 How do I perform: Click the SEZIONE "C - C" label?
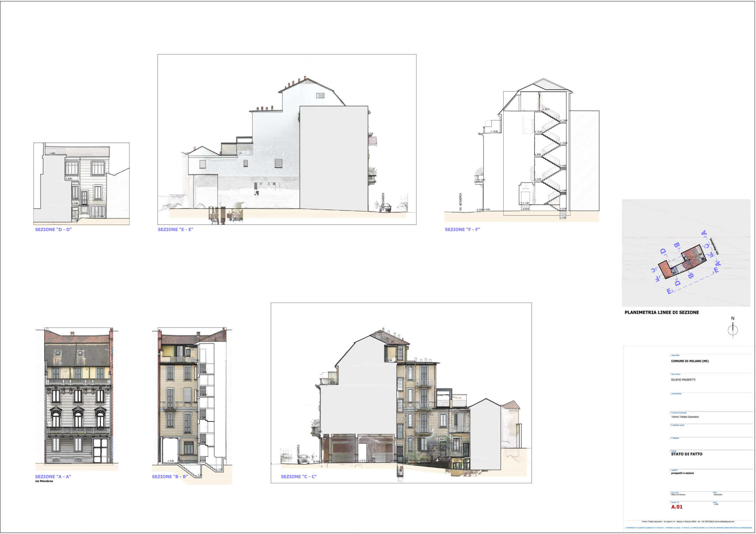299,476
